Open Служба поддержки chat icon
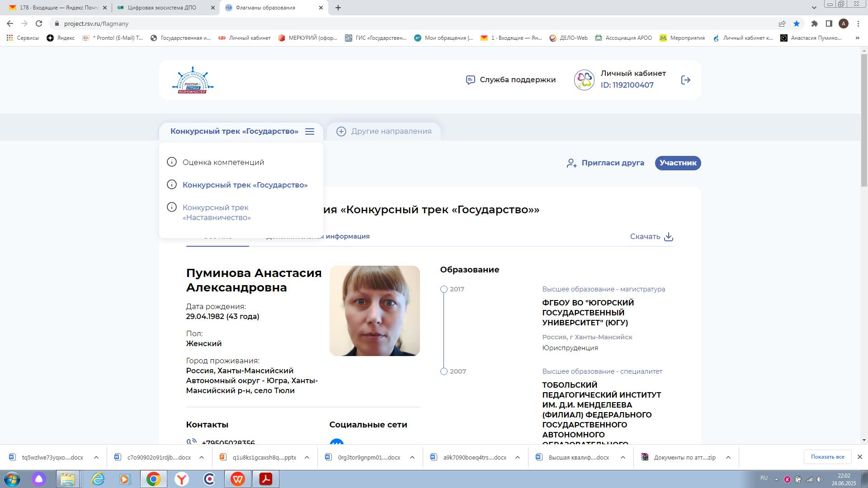868x488 pixels. [x=470, y=80]
